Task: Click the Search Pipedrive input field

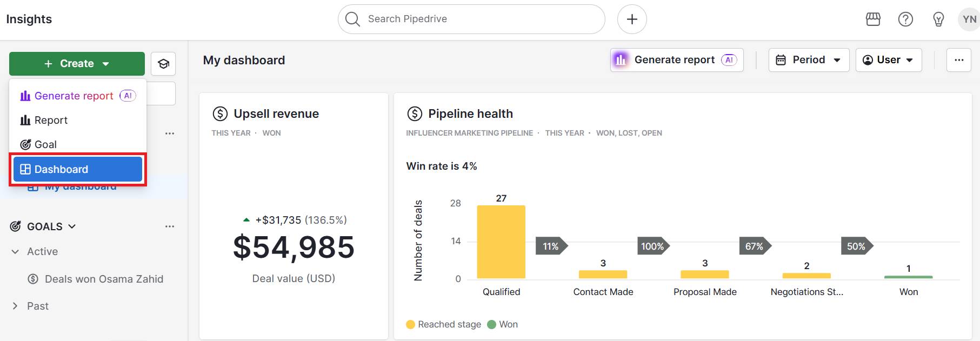Action: (471, 19)
